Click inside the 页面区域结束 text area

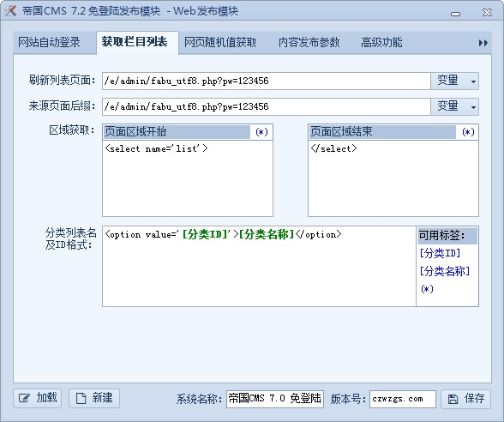pyautogui.click(x=393, y=178)
